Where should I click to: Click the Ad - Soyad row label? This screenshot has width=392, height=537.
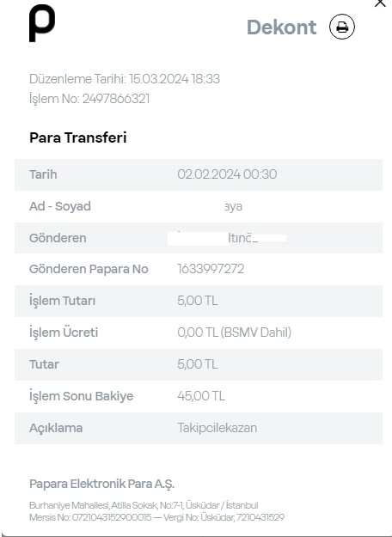(60, 206)
